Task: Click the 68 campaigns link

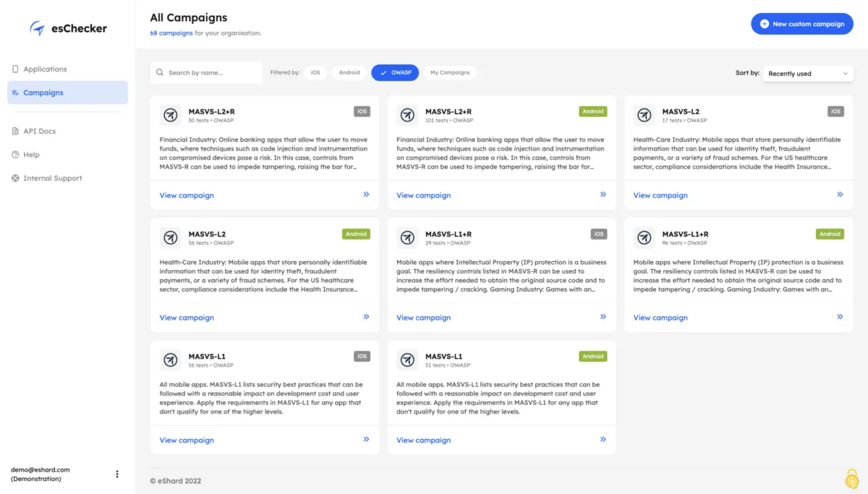Action: coord(171,33)
